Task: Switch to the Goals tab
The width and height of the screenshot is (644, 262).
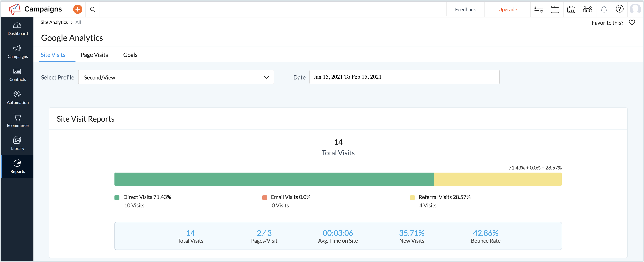Action: click(x=130, y=55)
